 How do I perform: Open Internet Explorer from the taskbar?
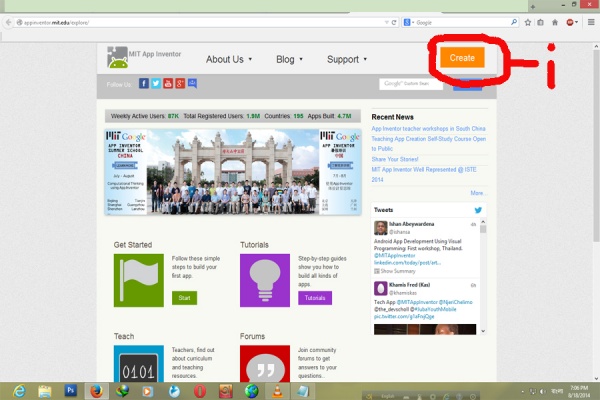pyautogui.click(x=19, y=391)
